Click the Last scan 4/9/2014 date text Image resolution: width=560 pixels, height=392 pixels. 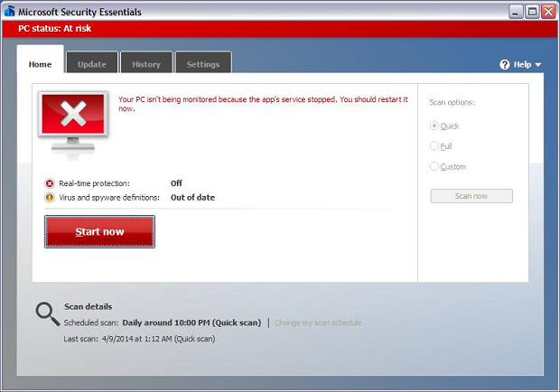pos(159,339)
